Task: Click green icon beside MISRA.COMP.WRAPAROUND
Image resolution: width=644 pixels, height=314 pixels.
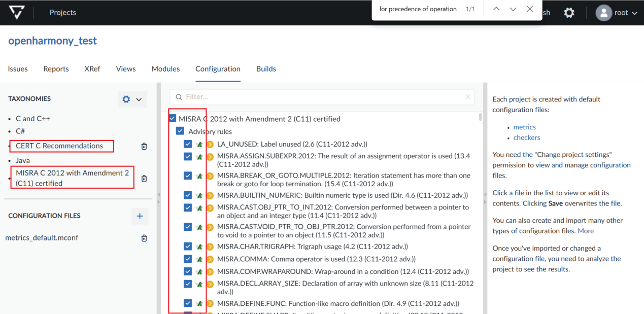Action: 199,272
